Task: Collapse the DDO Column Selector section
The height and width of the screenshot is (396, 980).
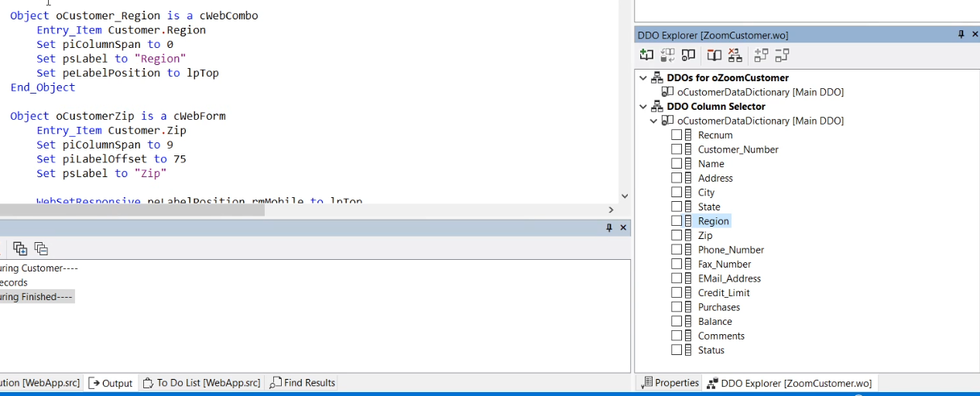Action: point(643,107)
